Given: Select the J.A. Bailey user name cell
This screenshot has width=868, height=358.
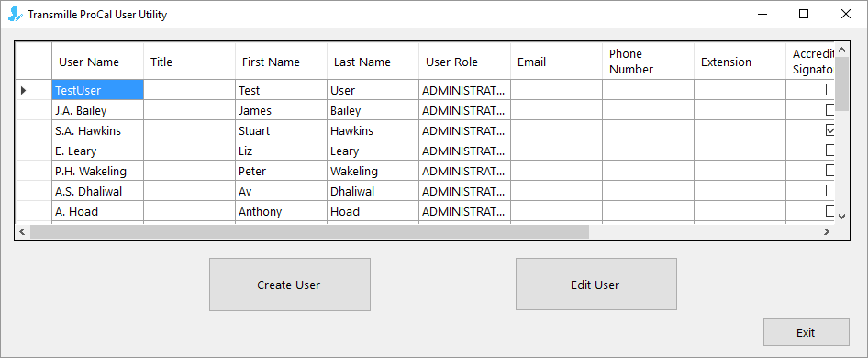Looking at the screenshot, I should coord(98,110).
